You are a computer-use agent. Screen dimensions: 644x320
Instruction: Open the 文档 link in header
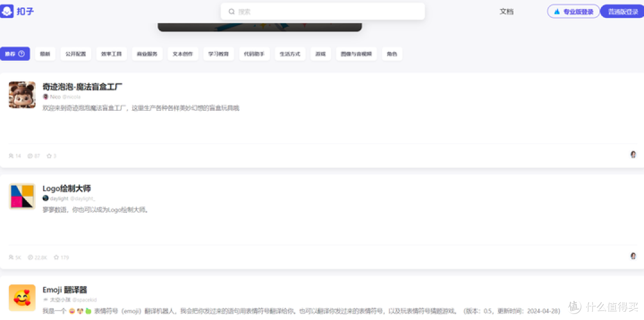[506, 11]
